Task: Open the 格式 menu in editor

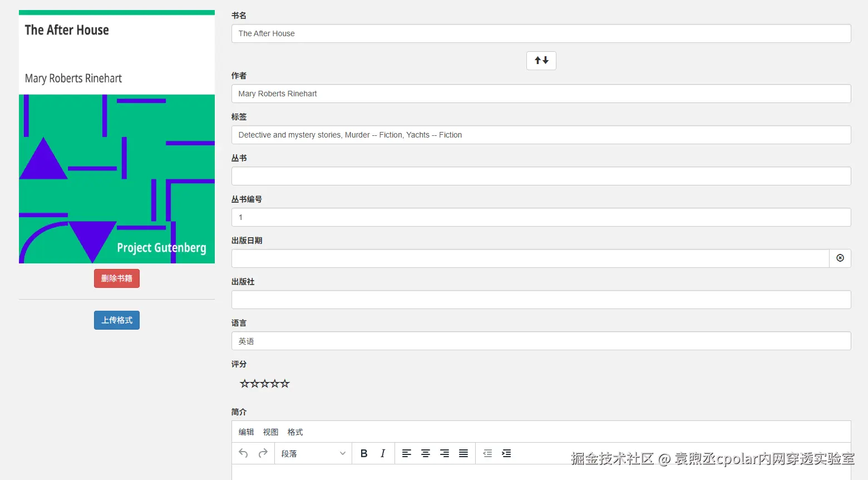Action: pos(295,432)
